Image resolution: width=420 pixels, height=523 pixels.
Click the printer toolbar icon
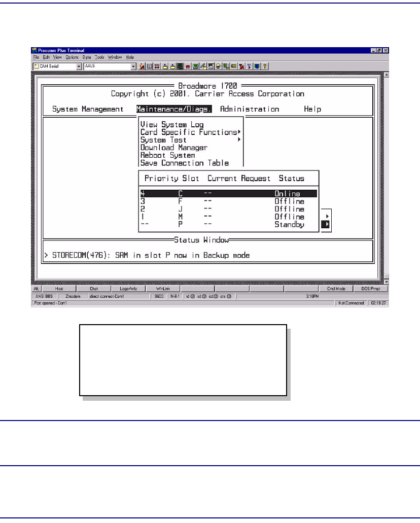(x=211, y=66)
